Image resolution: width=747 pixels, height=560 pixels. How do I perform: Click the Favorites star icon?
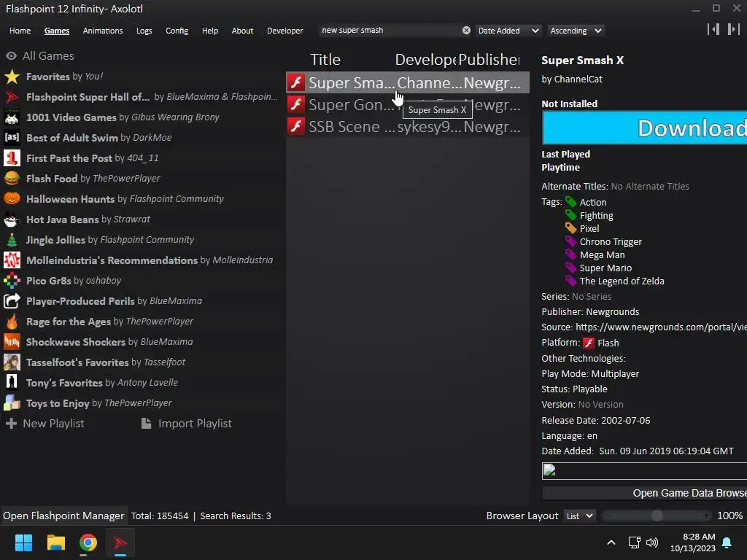coord(12,77)
